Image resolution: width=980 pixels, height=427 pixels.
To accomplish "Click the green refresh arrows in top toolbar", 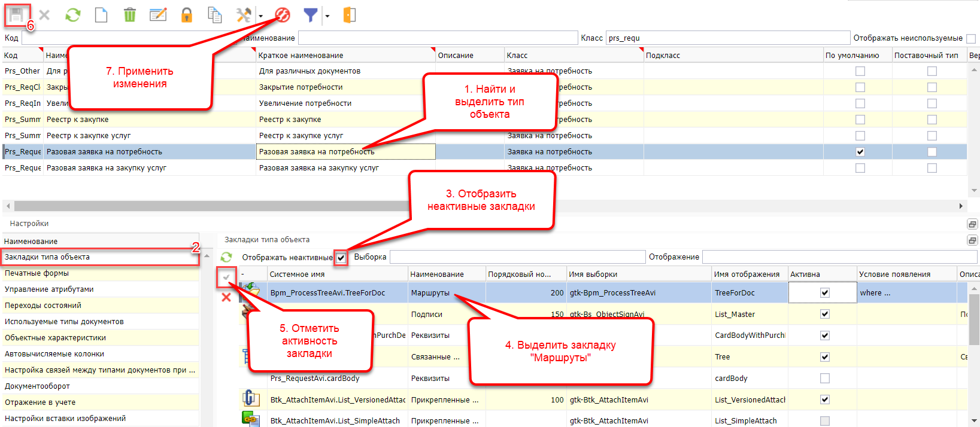I will 73,15.
